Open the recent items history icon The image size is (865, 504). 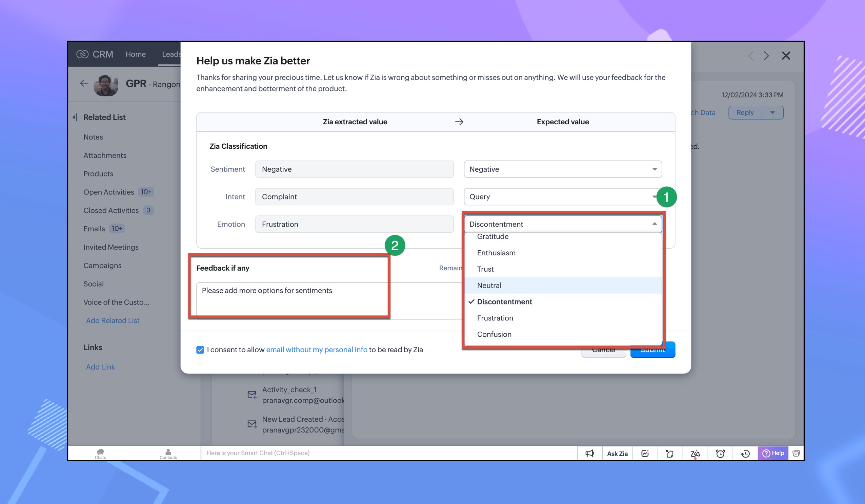click(x=745, y=453)
